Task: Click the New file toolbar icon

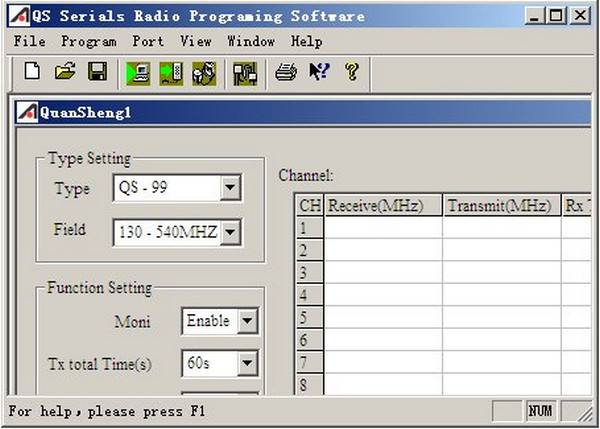Action: (x=32, y=72)
